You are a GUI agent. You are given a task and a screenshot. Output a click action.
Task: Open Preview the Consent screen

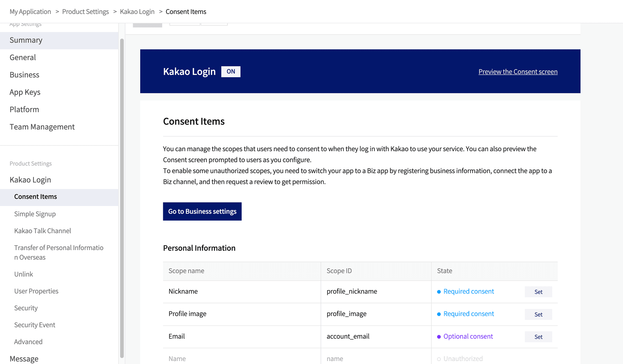[518, 72]
